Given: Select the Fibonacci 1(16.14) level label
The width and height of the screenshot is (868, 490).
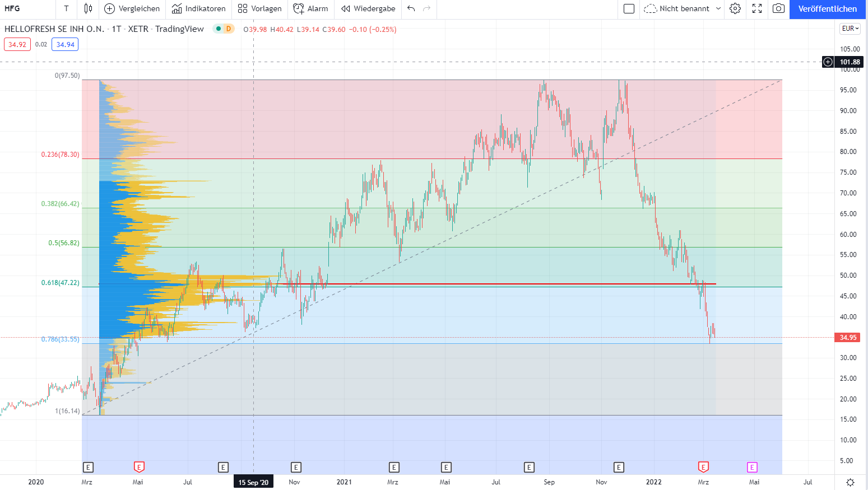Looking at the screenshot, I should click(x=67, y=411).
